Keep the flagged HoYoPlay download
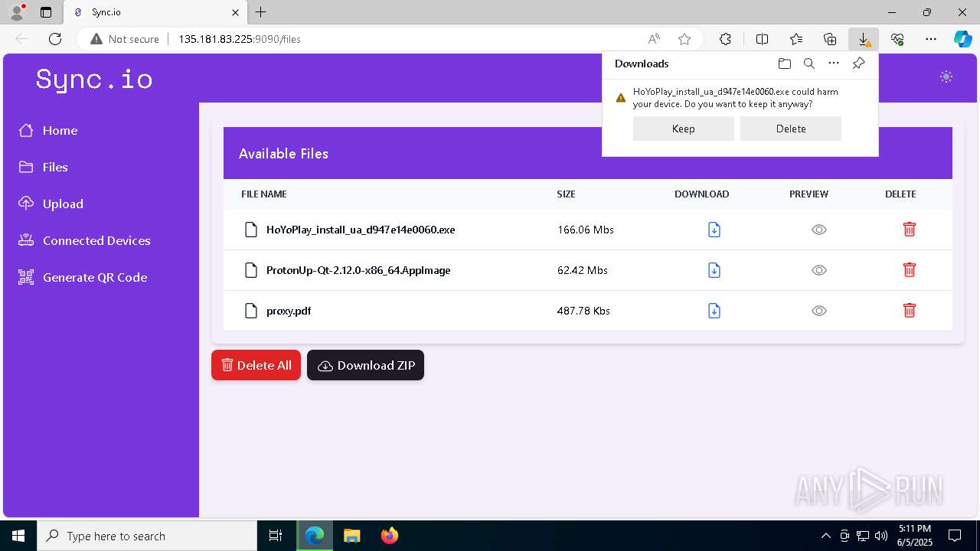The image size is (980, 551). tap(684, 129)
